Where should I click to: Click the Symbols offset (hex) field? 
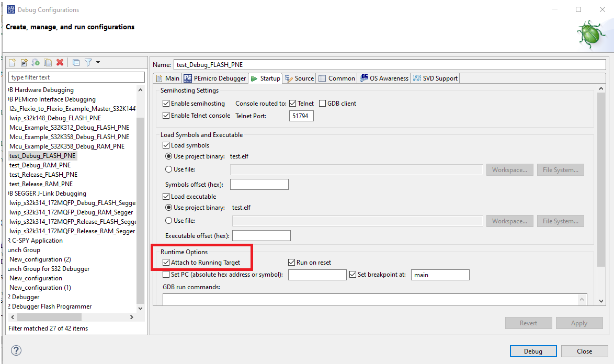[x=259, y=184]
